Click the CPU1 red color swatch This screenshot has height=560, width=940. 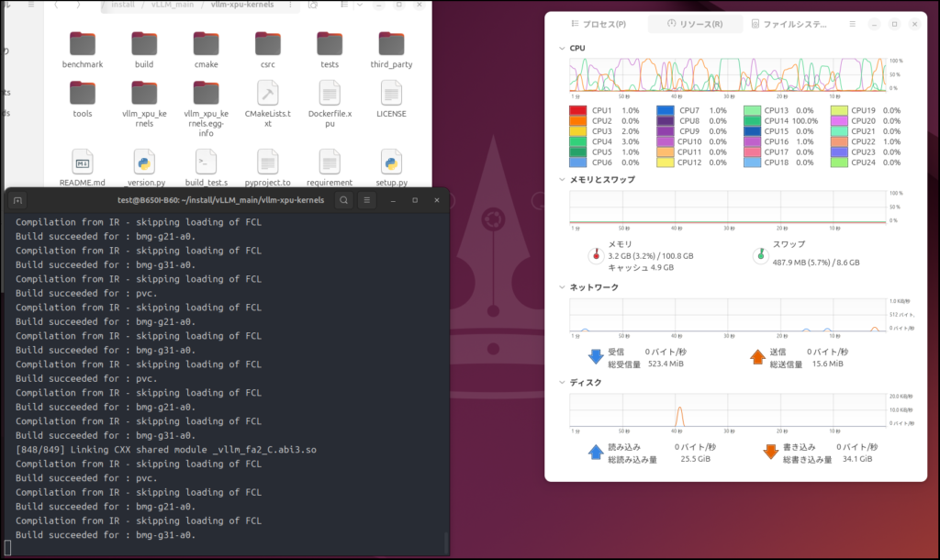579,110
